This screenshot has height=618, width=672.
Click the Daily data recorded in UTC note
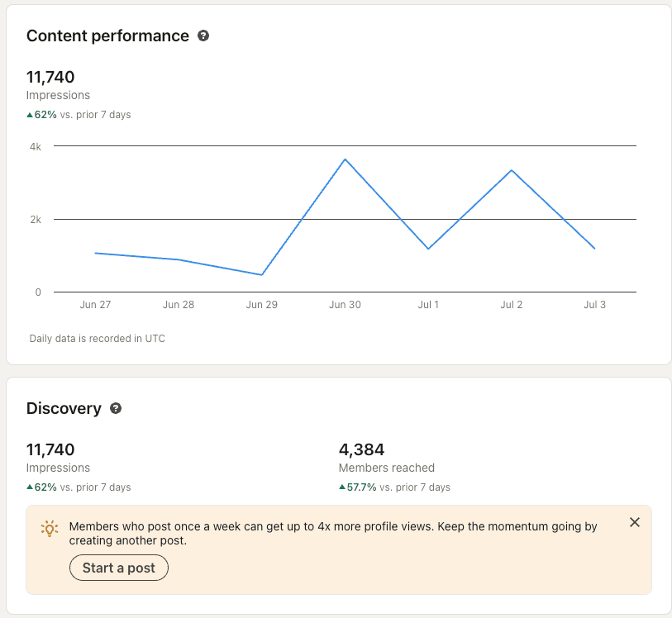pos(97,339)
